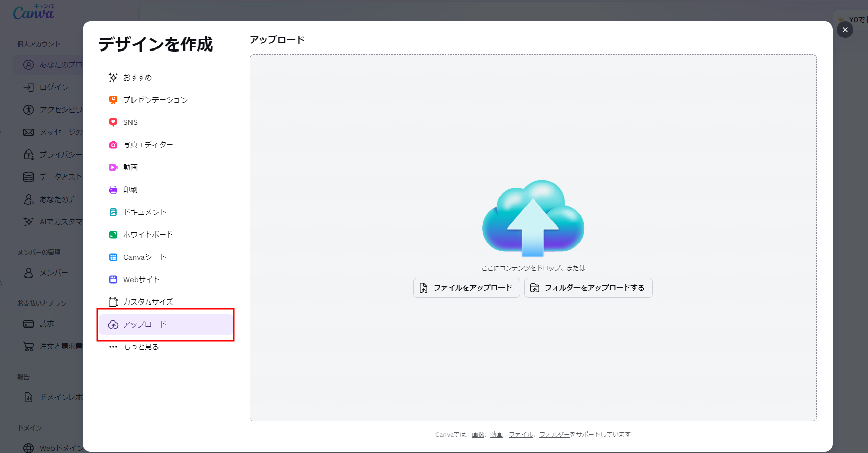Click the 請求 card icon in background sidebar
This screenshot has width=868, height=453.
(x=29, y=324)
